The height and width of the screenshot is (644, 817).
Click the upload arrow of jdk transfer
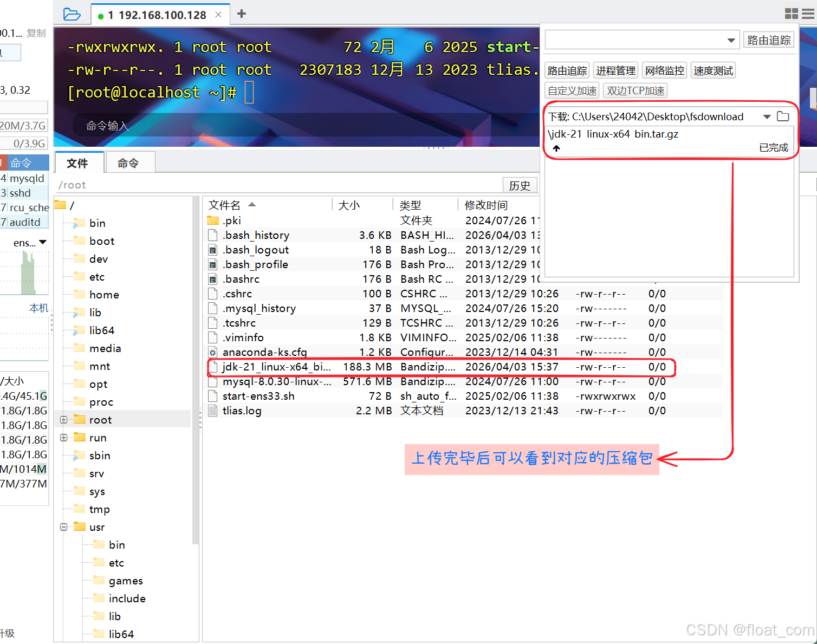pos(556,148)
